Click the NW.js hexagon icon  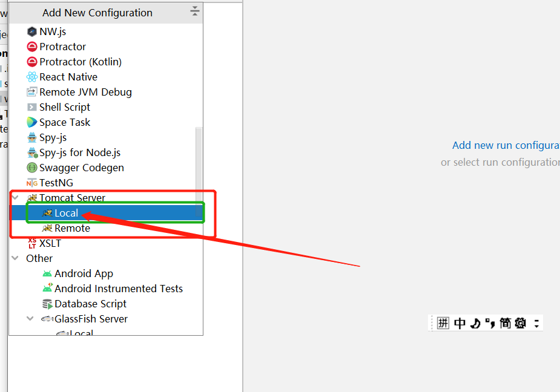pos(32,32)
